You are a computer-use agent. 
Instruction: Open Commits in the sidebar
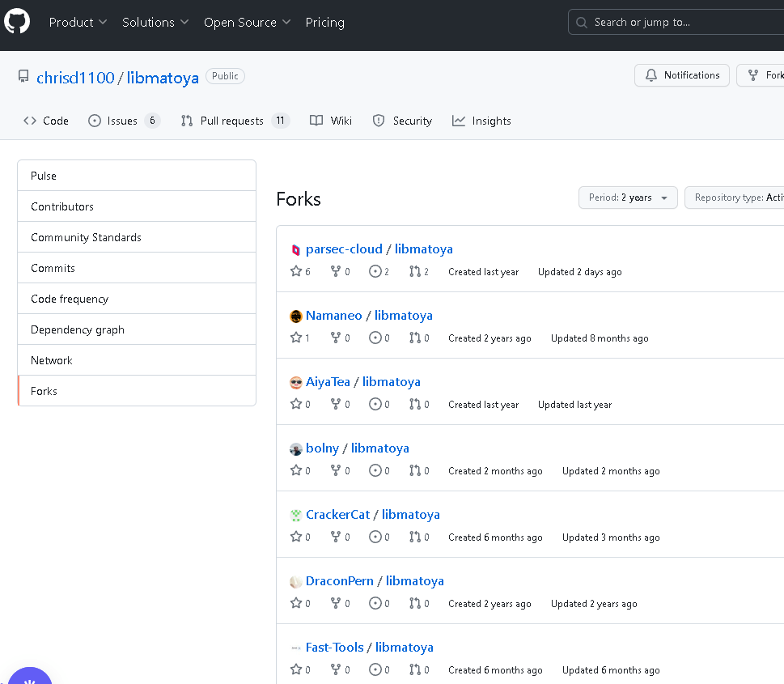(137, 268)
